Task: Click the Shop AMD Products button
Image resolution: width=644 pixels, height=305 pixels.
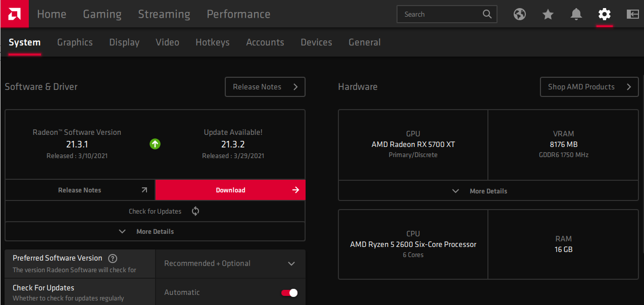Action: tap(589, 87)
